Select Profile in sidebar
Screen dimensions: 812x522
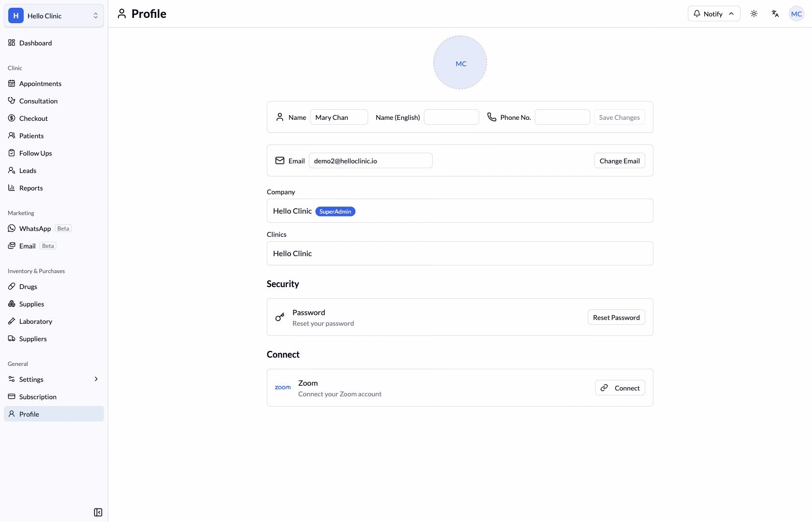(54, 414)
